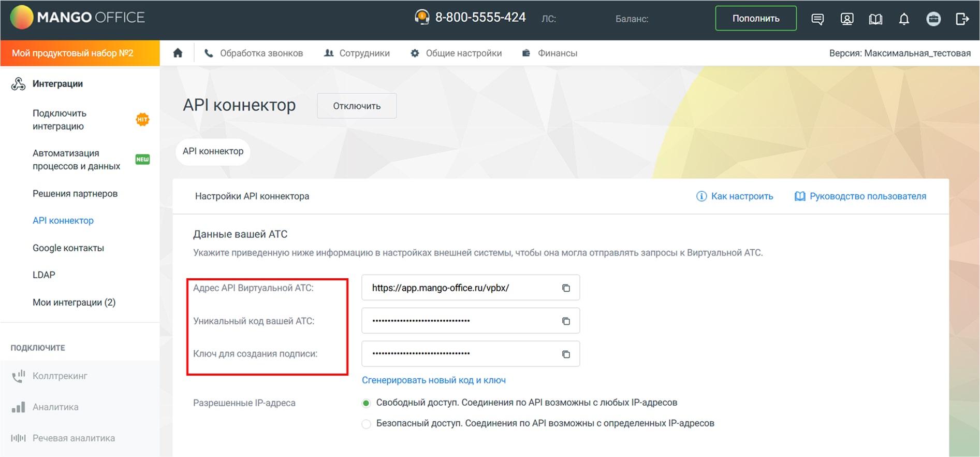Click the home icon in navigation bar
Screen dimensions: 980x457
click(178, 53)
